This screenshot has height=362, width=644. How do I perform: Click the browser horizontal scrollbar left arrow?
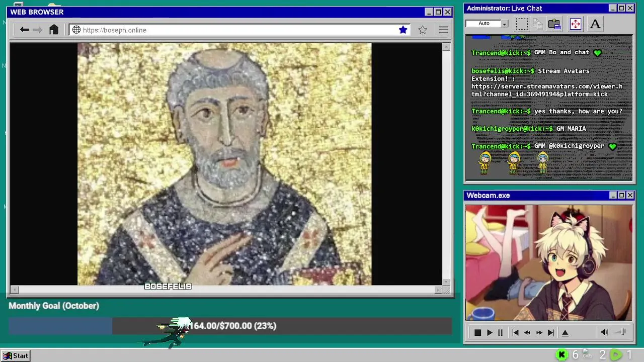click(x=15, y=290)
